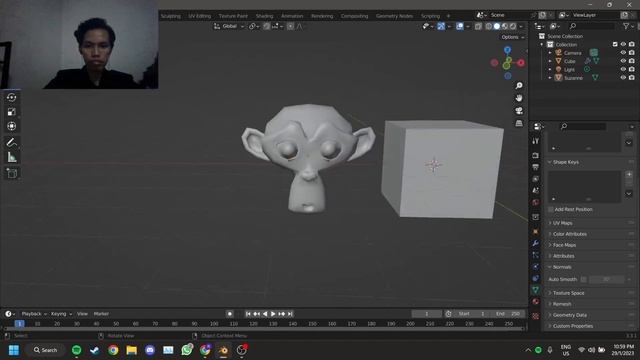
Task: Toggle viewport overlays button
Action: coord(460,27)
